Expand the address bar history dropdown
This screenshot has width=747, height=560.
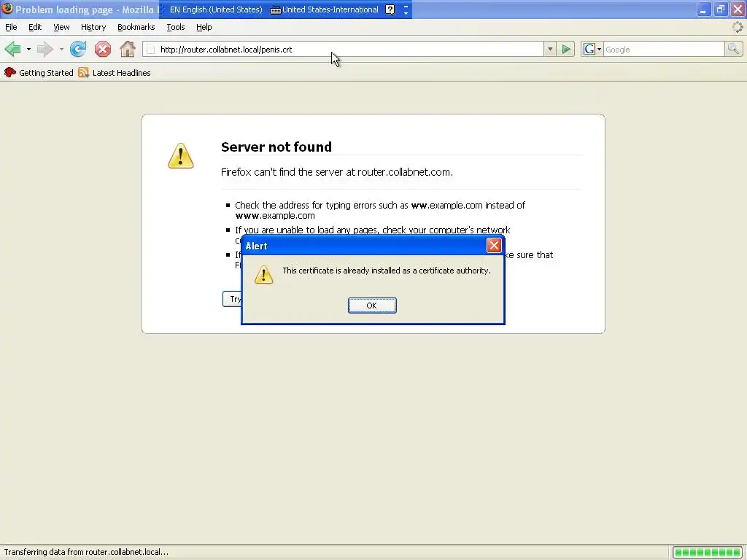click(x=550, y=49)
